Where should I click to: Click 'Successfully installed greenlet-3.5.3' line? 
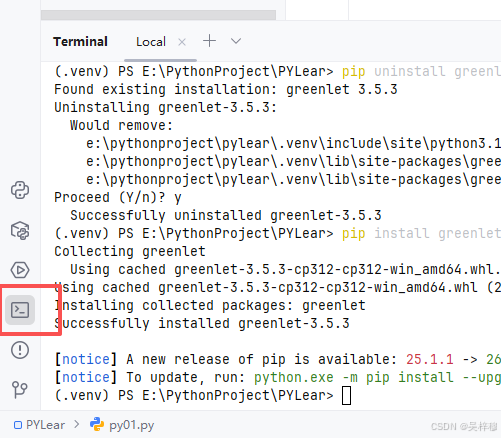[202, 323]
